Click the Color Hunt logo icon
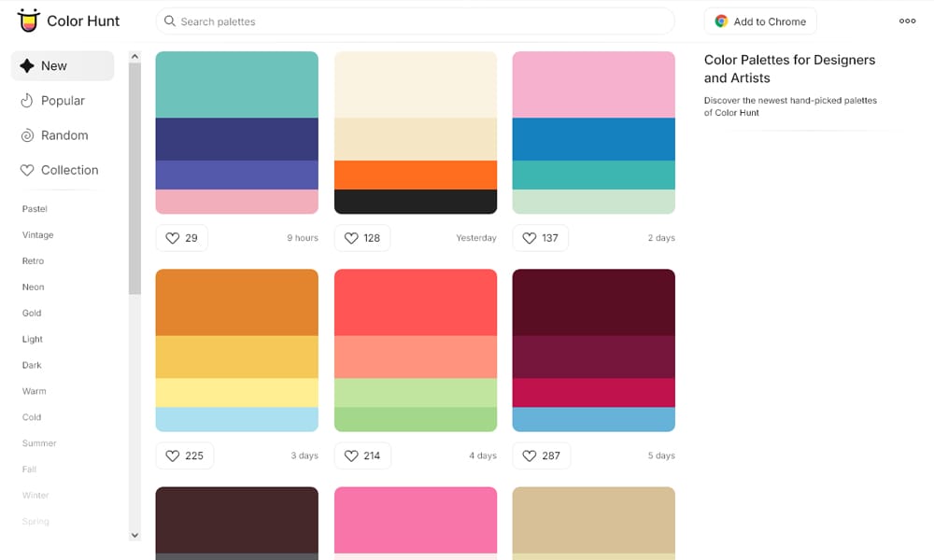 29,21
